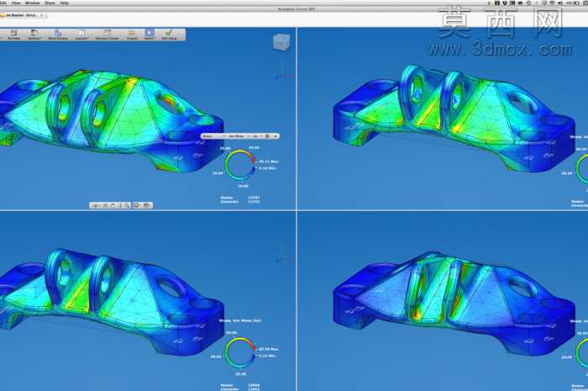Open the Window menu

pyautogui.click(x=32, y=3)
